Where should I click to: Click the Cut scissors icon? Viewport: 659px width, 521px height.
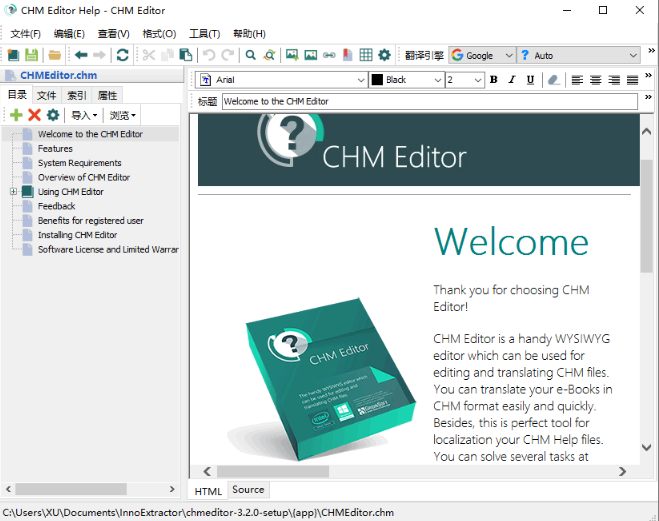tap(149, 55)
